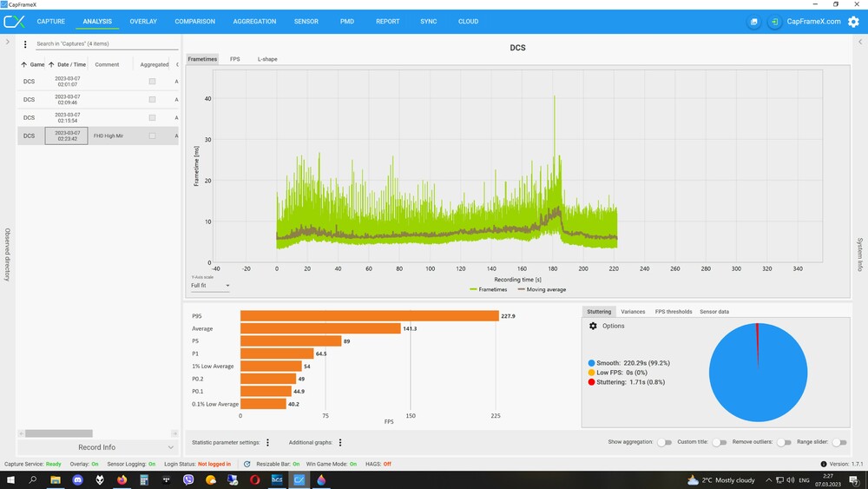
Task: Open Statistic parameter settings three-dot menu
Action: pyautogui.click(x=268, y=442)
